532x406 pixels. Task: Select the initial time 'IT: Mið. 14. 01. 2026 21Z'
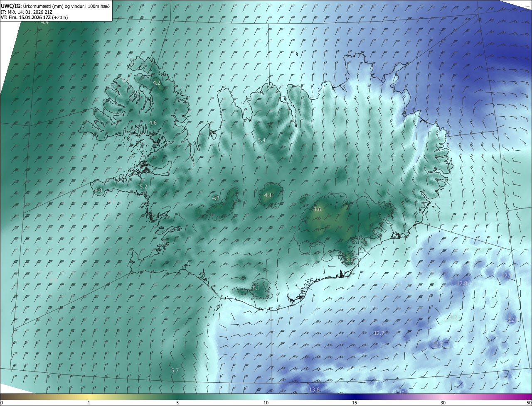26,12
